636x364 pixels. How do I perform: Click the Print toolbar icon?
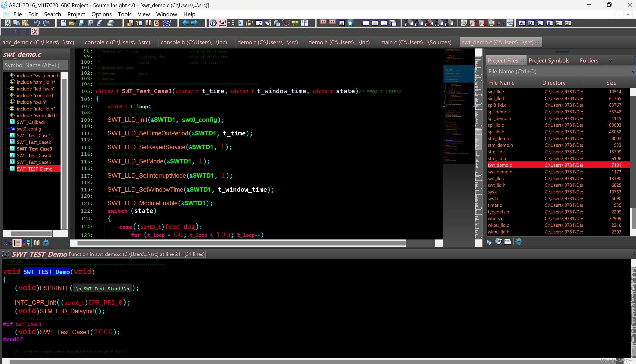(x=110, y=23)
